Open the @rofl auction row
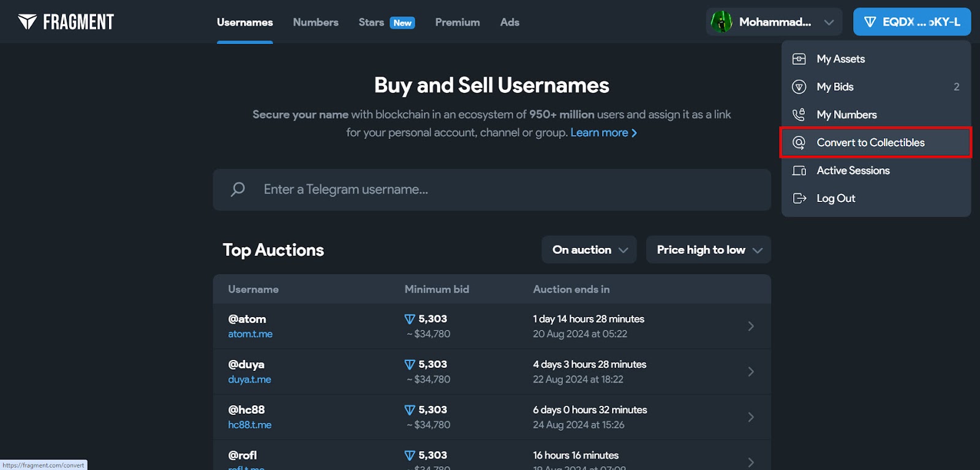Image resolution: width=980 pixels, height=470 pixels. (492, 455)
